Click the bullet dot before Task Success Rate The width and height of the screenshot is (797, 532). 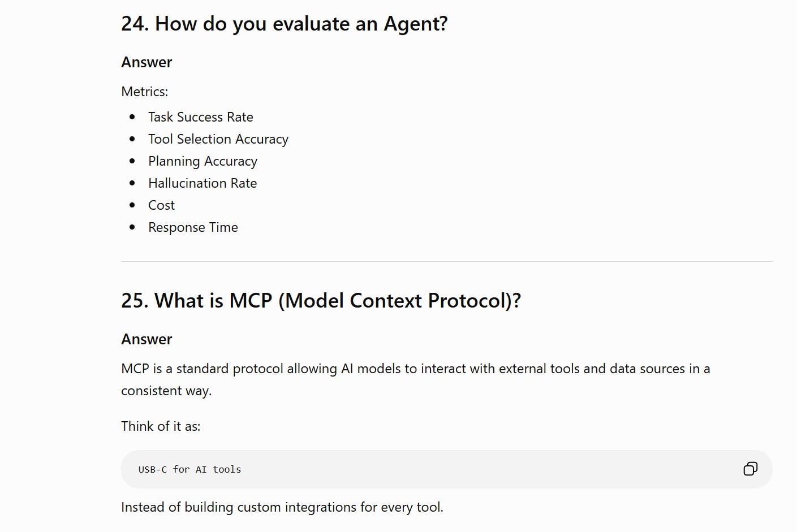tap(132, 117)
